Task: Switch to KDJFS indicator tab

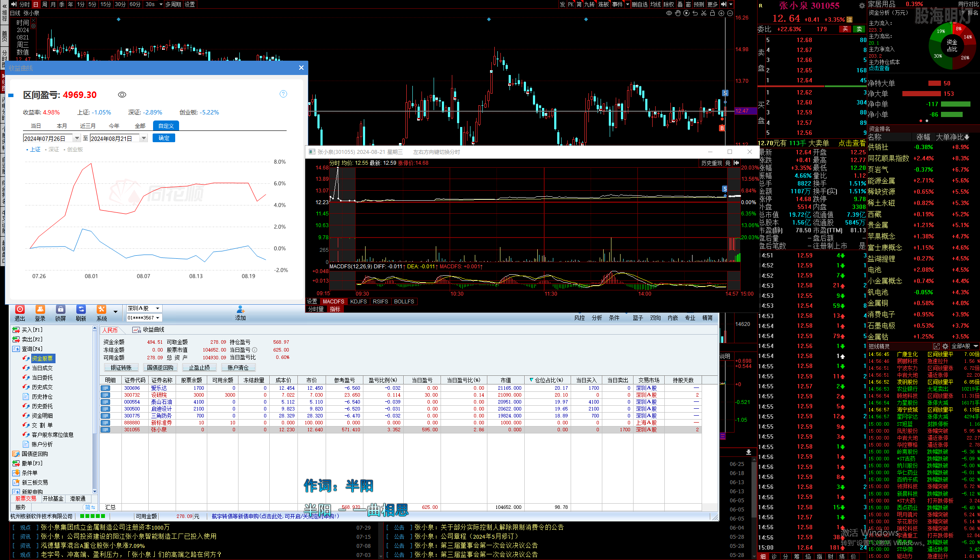Action: click(x=358, y=302)
